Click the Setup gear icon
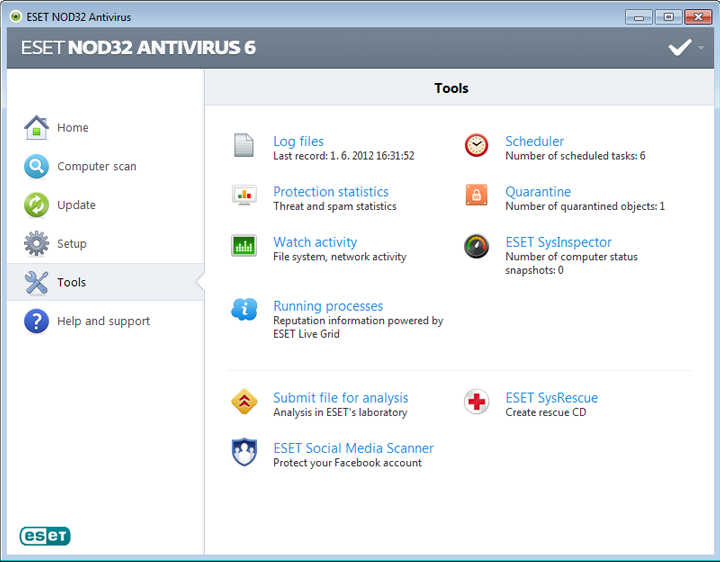The width and height of the screenshot is (720, 562). point(36,243)
